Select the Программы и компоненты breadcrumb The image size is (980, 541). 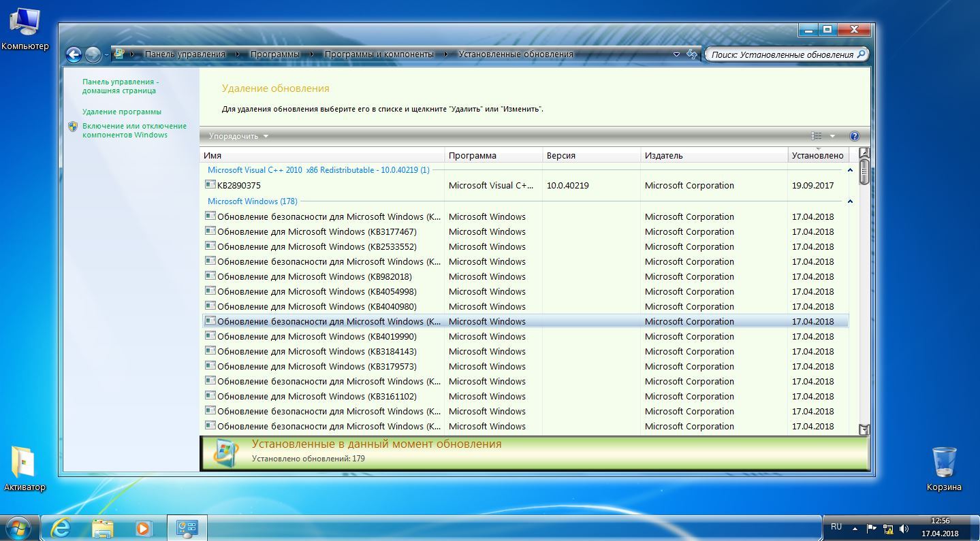pyautogui.click(x=379, y=54)
